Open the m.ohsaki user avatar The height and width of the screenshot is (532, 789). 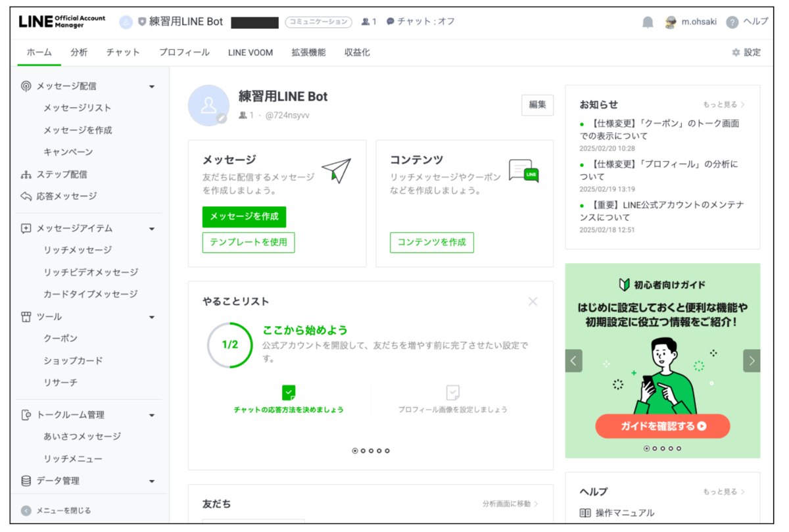(x=671, y=22)
